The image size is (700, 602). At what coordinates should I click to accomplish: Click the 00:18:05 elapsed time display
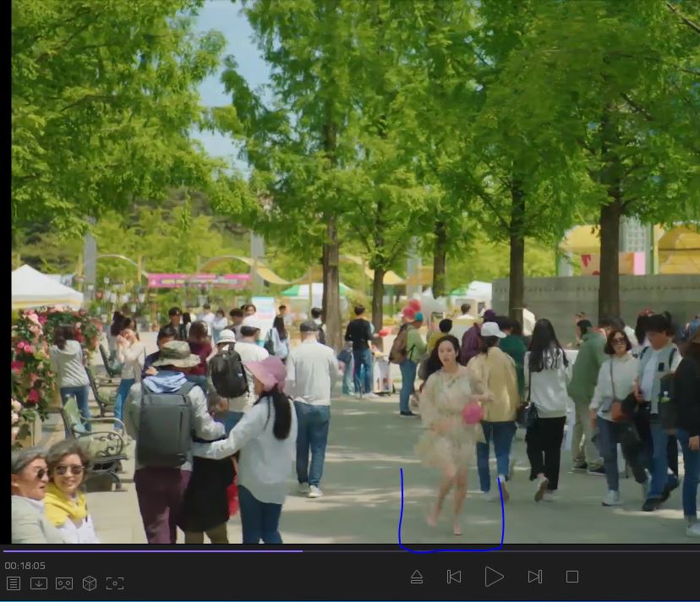25,566
